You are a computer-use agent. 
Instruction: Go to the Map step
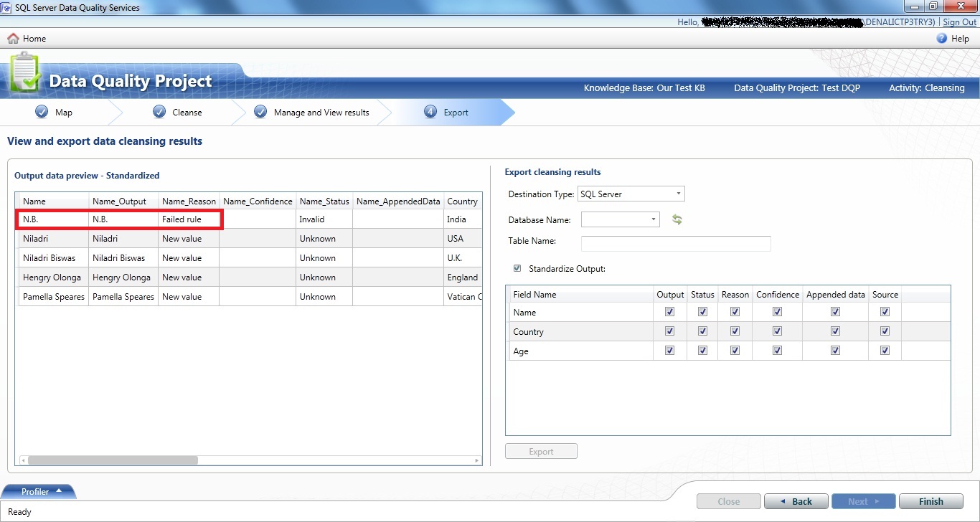point(54,113)
